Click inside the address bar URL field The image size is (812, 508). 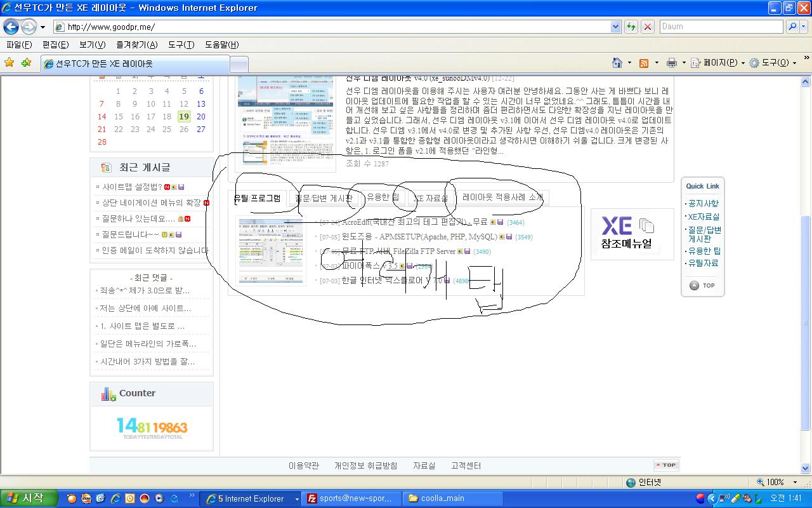pyautogui.click(x=332, y=27)
